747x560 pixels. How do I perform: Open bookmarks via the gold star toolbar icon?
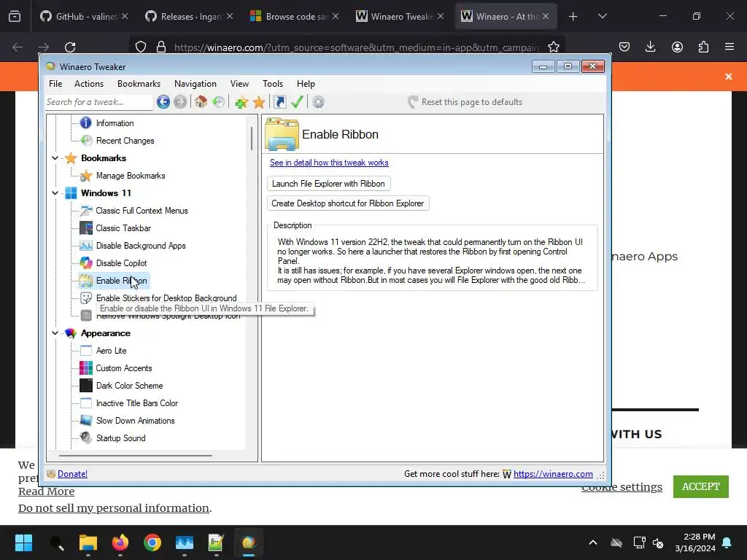click(x=259, y=102)
